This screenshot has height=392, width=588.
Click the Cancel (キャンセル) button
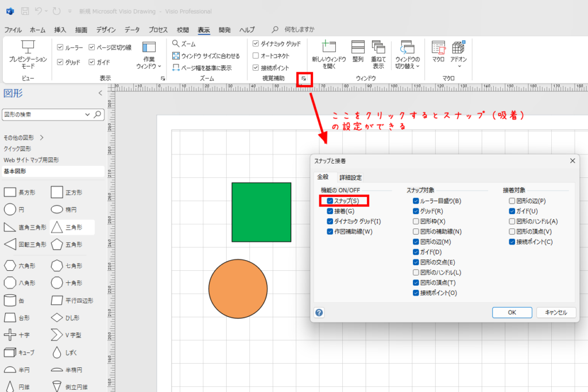coord(556,312)
